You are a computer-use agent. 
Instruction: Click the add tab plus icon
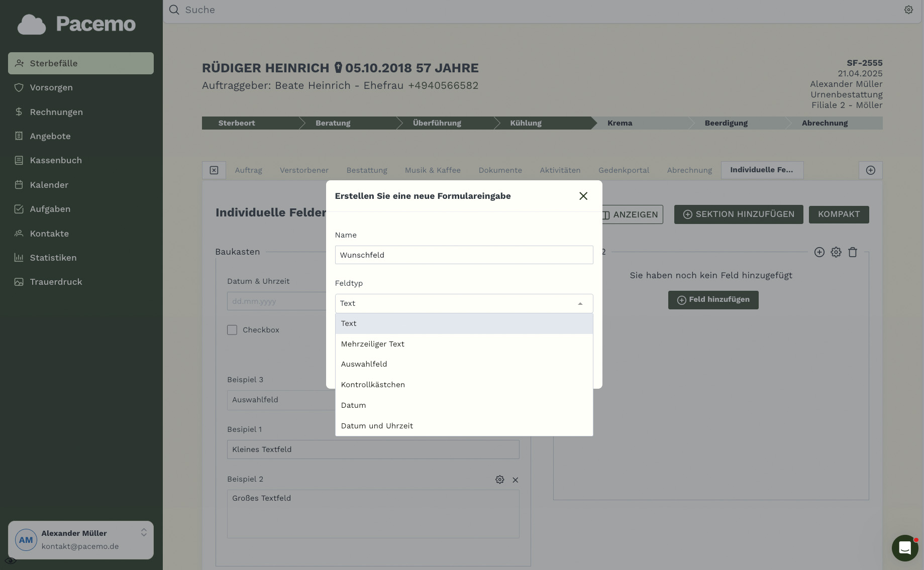[x=870, y=170]
